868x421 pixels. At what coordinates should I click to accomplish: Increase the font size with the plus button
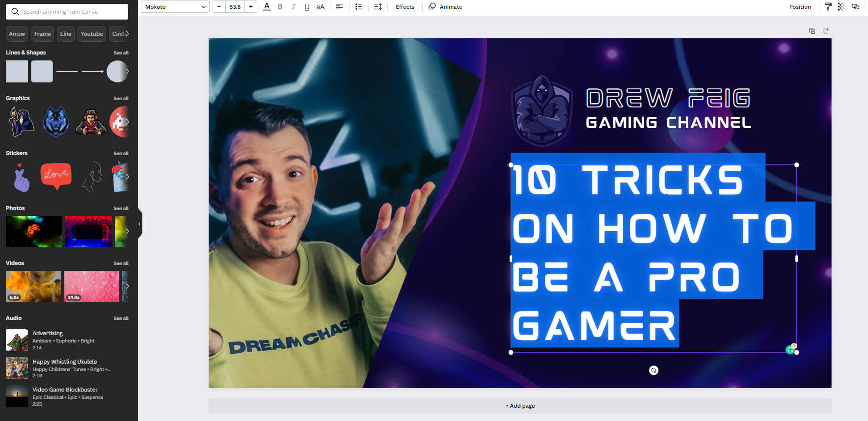tap(251, 7)
